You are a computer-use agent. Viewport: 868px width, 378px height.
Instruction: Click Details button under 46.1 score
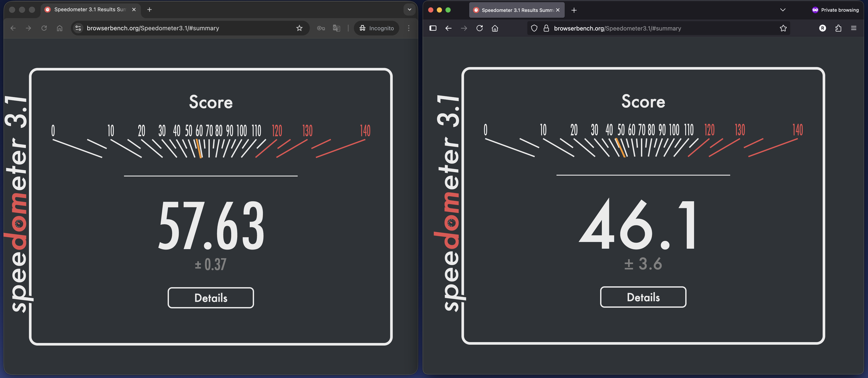643,297
